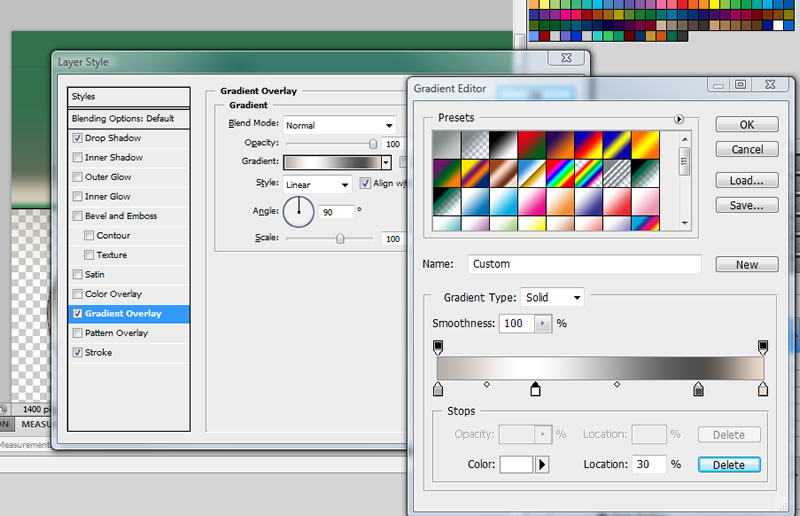Click the midpoint diamond right of white stop
800x516 pixels.
click(617, 384)
